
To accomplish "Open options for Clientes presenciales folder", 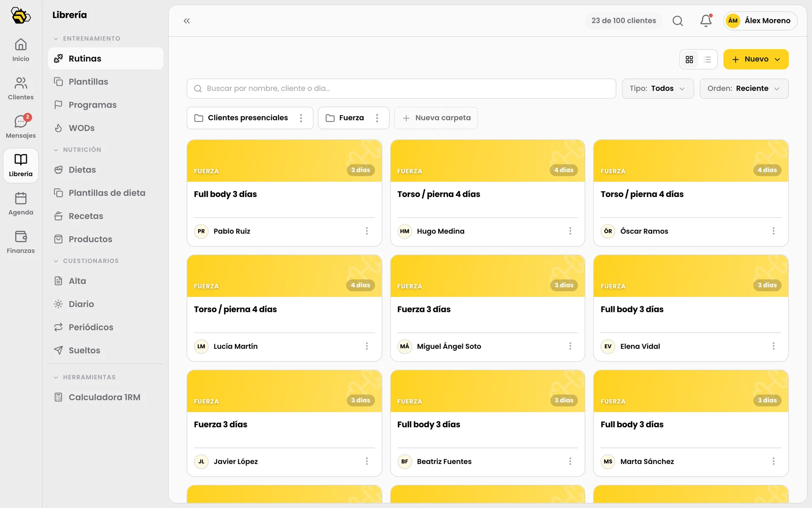I will [x=301, y=118].
